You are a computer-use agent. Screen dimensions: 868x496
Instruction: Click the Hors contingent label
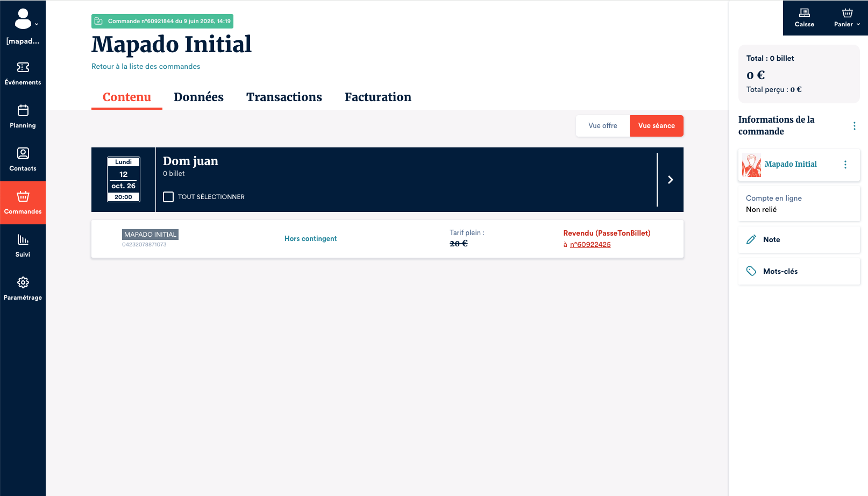click(311, 239)
